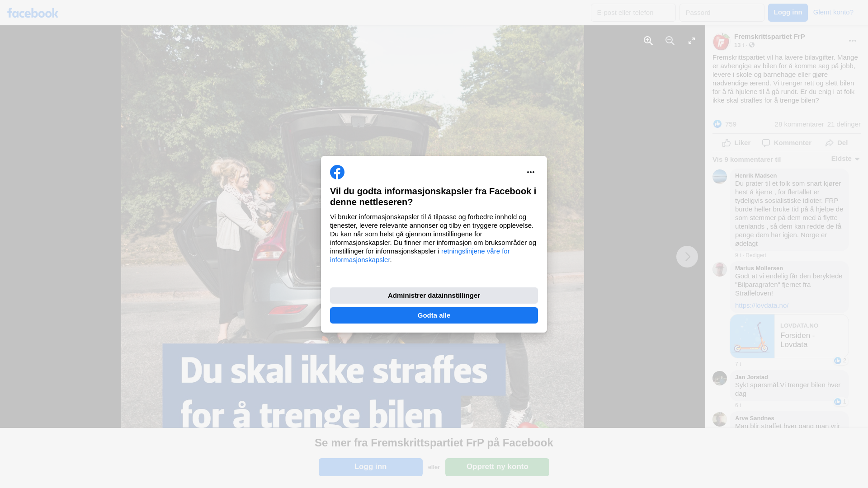Click Administrer datainnstillinger button
Viewport: 868px width, 488px height.
point(434,296)
